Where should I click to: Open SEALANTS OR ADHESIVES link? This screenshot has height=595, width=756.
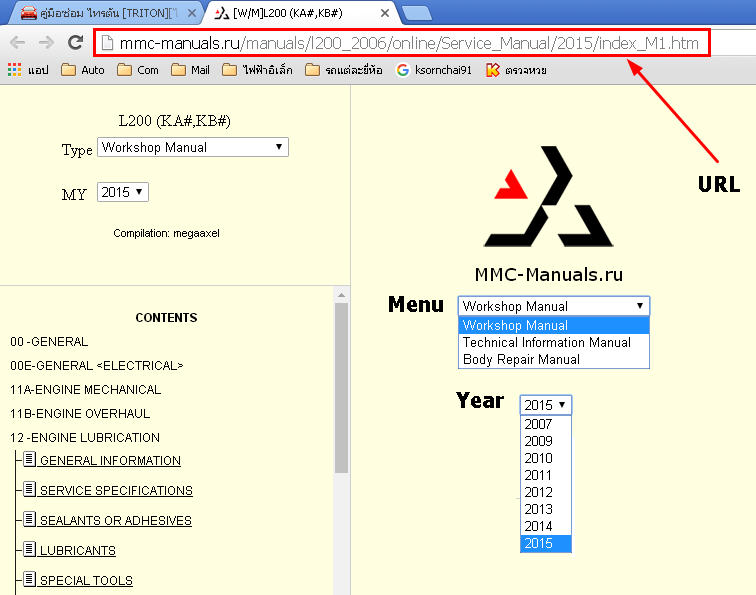[116, 521]
